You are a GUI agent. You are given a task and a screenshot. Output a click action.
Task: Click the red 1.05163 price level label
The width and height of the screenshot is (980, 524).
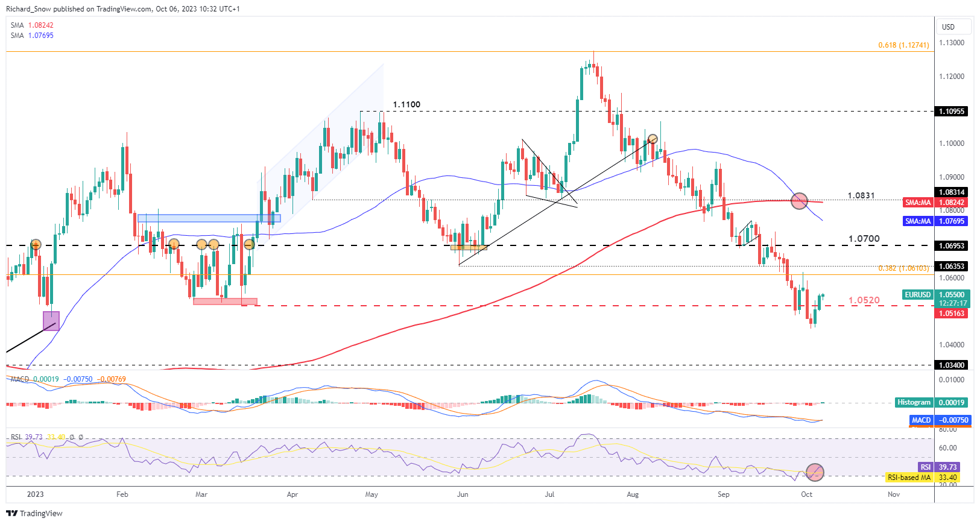pyautogui.click(x=951, y=314)
